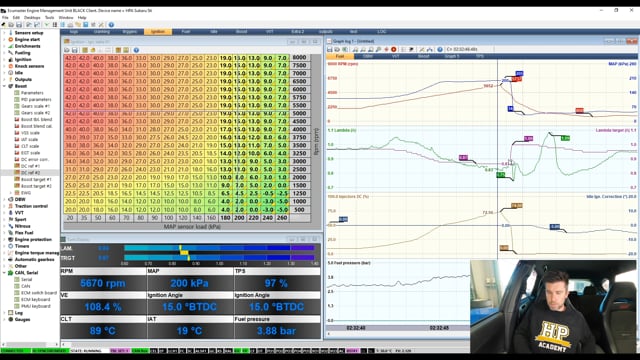
Task: Open Boost target #1 table
Action: pos(36,180)
